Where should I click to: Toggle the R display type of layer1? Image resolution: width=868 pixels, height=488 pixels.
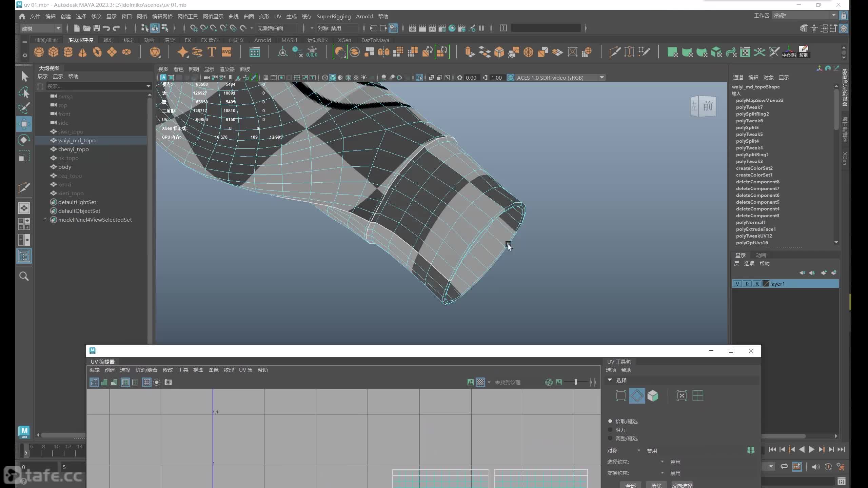[757, 284]
